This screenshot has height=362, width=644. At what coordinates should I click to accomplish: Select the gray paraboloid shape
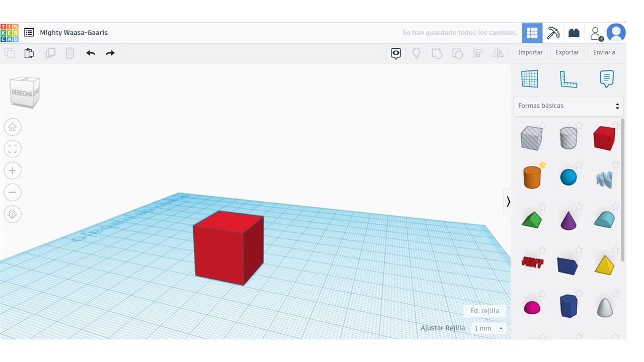click(605, 308)
